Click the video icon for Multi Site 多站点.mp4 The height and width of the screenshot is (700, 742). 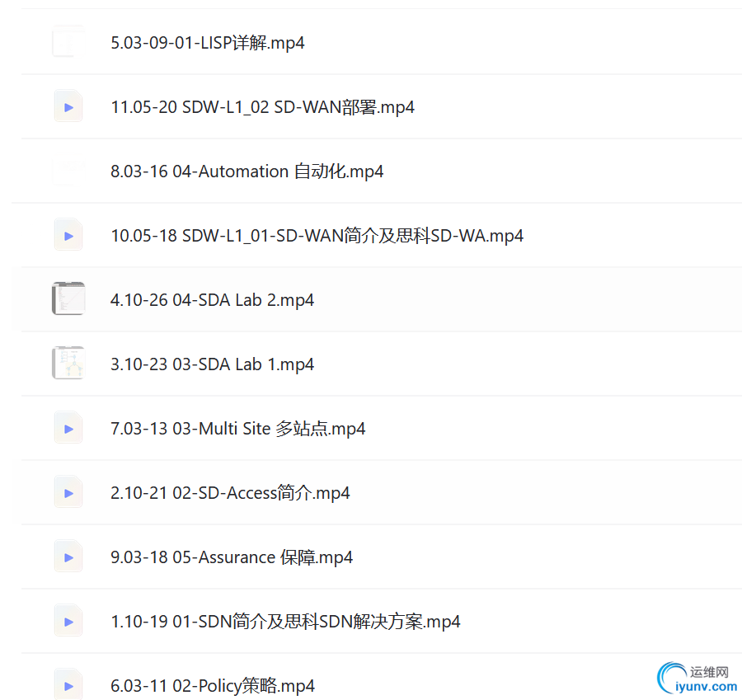click(x=68, y=429)
